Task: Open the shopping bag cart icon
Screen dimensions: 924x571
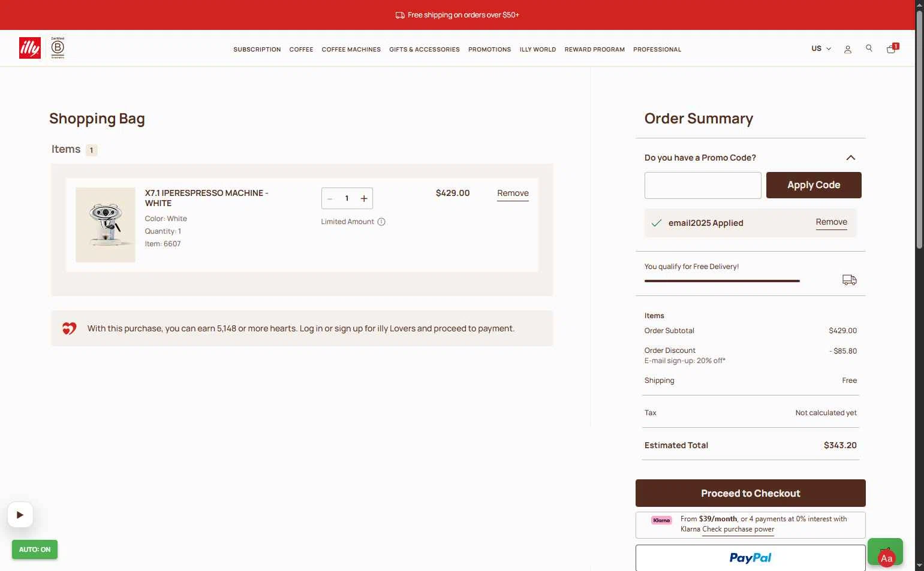Action: coord(892,49)
